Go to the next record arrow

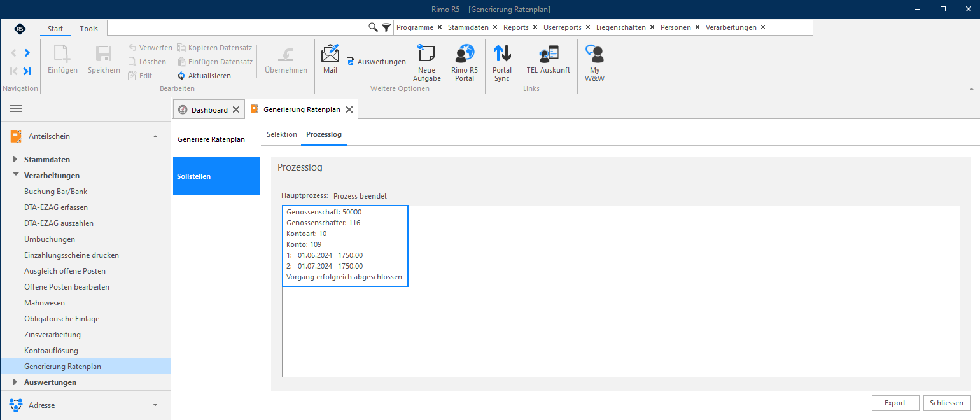click(27, 53)
